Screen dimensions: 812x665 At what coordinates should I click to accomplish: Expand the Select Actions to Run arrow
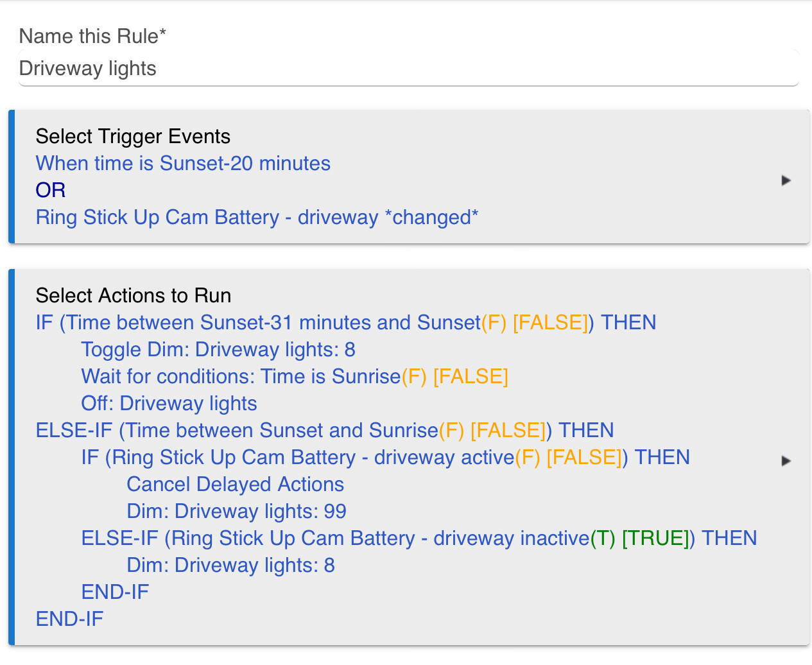tap(786, 461)
